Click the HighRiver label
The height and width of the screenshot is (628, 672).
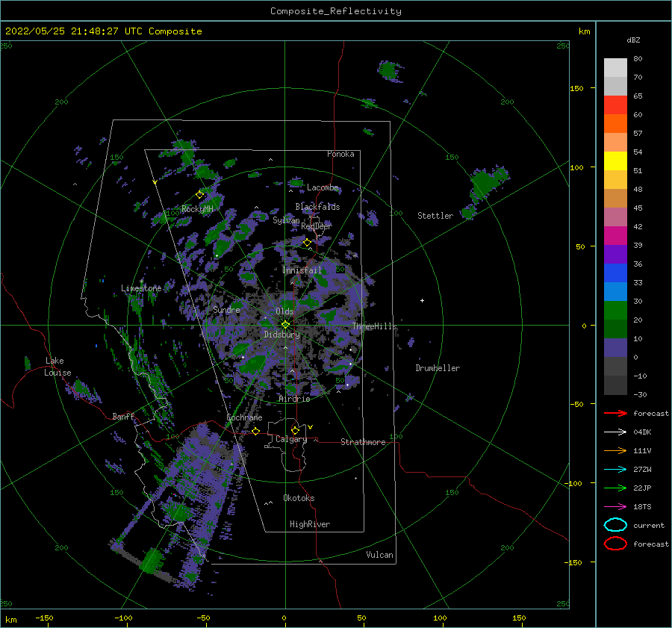coord(310,524)
